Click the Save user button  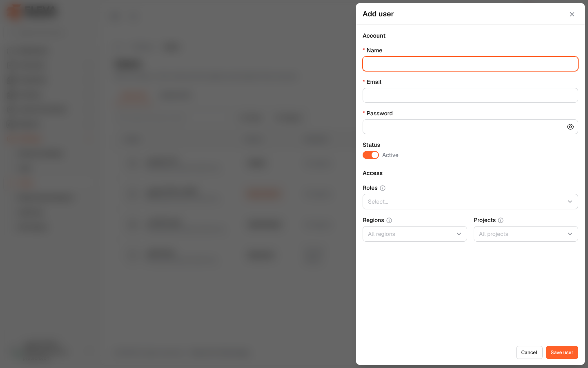pyautogui.click(x=562, y=352)
